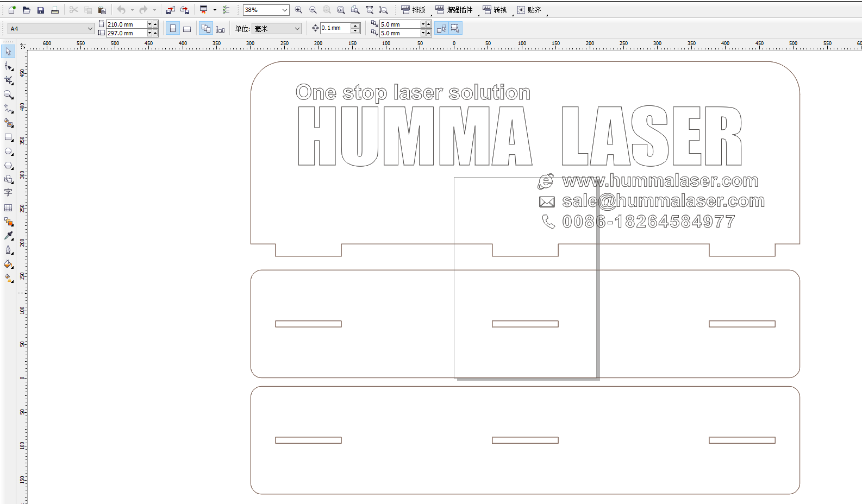Cut the selected objects
The width and height of the screenshot is (862, 504).
pyautogui.click(x=74, y=10)
